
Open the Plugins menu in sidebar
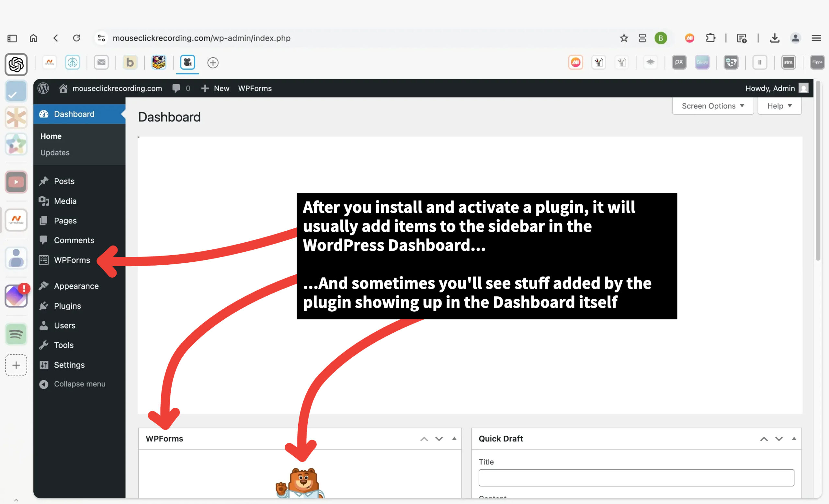tap(67, 306)
